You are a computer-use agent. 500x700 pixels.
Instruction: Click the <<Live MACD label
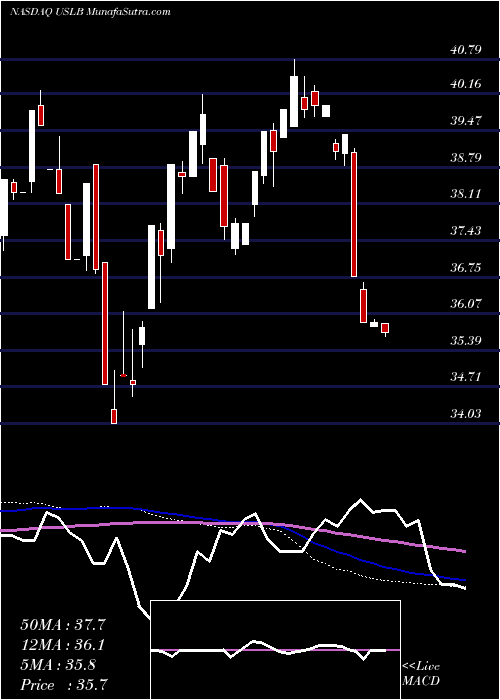point(421,674)
